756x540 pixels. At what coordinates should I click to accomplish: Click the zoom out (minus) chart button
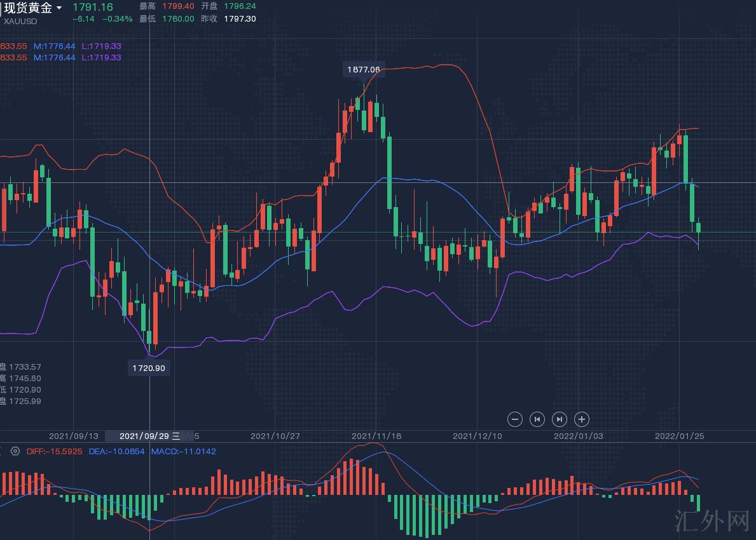(x=515, y=419)
